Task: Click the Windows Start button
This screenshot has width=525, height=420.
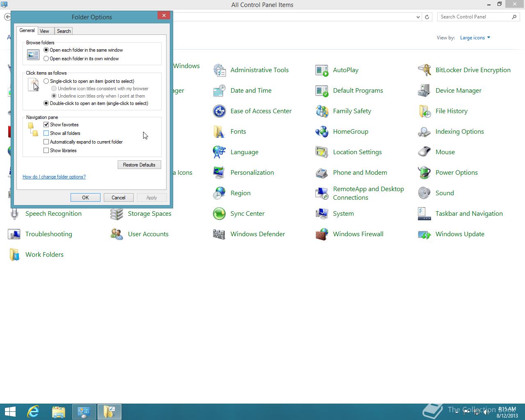Action: (10, 412)
